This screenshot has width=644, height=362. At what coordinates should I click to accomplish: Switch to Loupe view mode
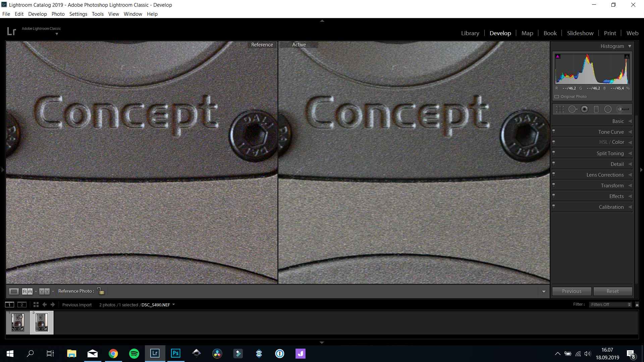[14, 291]
